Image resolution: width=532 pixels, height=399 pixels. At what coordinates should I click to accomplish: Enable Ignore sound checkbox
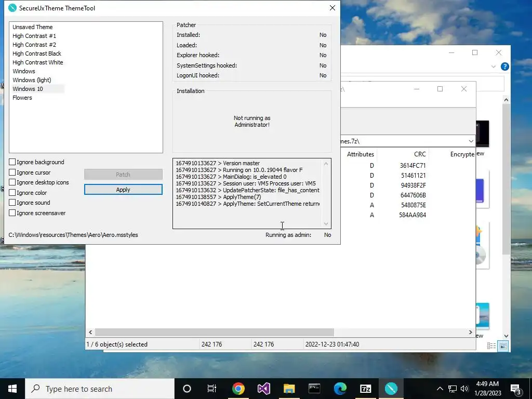point(12,203)
